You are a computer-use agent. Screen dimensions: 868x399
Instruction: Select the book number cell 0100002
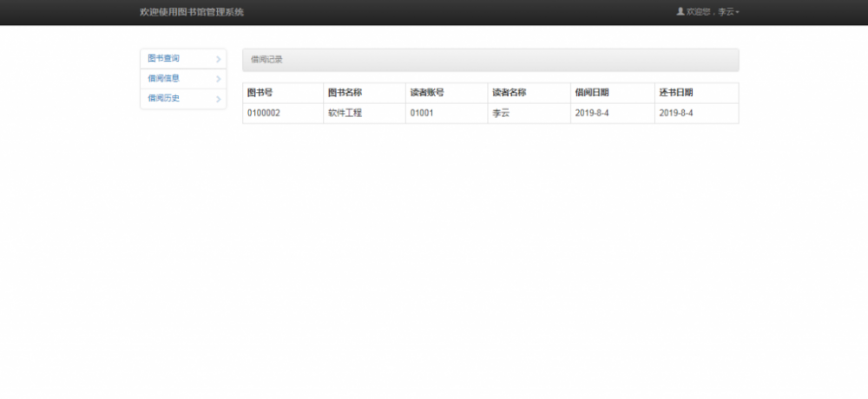(x=283, y=114)
